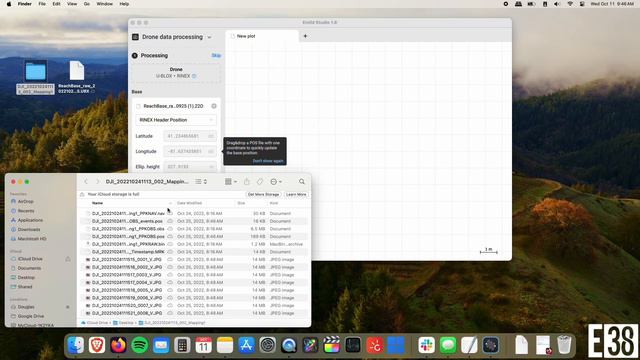Click the Longitude input field
640x360 pixels.
[190, 151]
